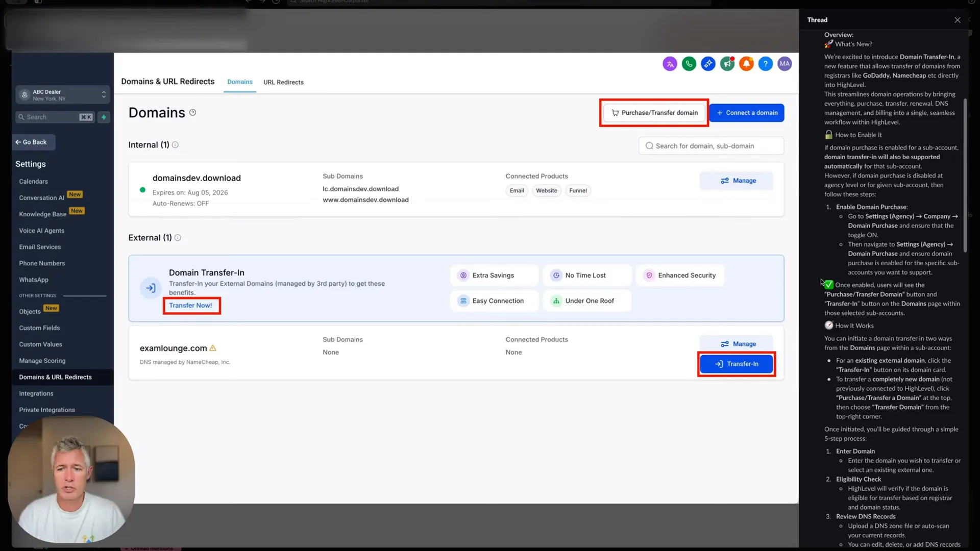
Task: Click www.domainsdev.download sub domain
Action: 365,200
